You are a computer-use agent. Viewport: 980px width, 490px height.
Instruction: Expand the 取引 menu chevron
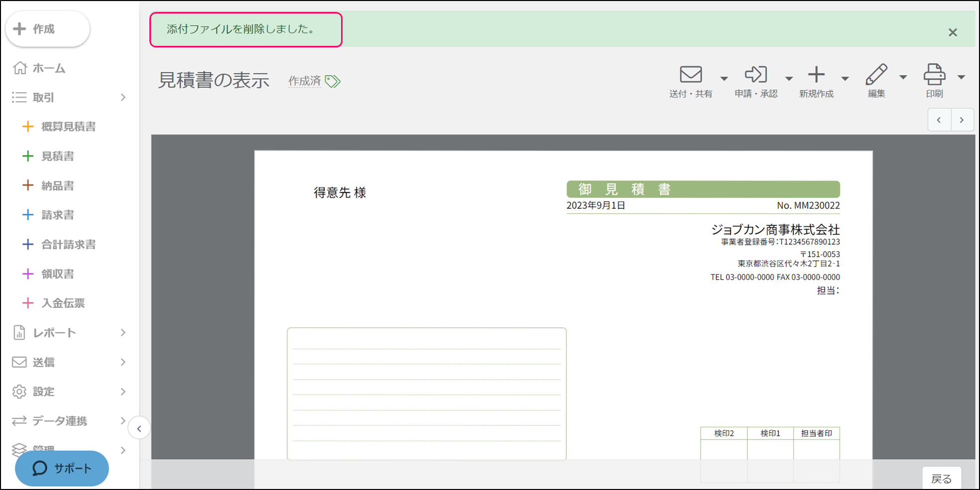click(123, 98)
